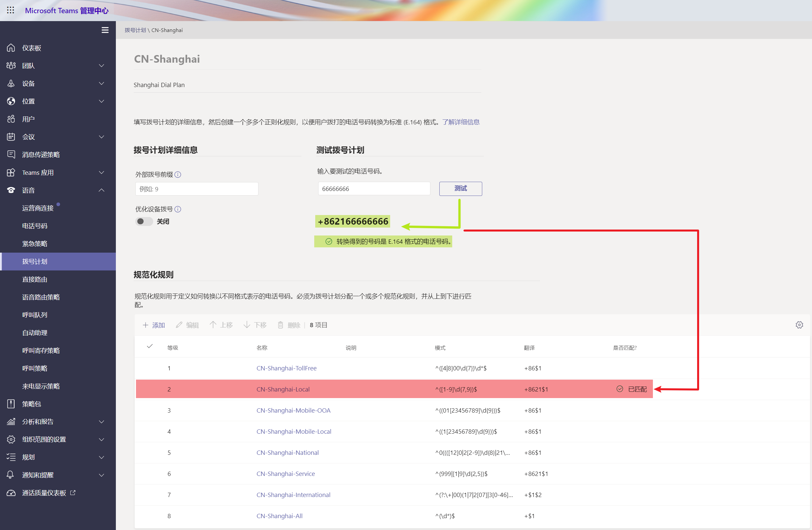Open the rules table column settings gear
812x530 pixels.
(x=799, y=325)
